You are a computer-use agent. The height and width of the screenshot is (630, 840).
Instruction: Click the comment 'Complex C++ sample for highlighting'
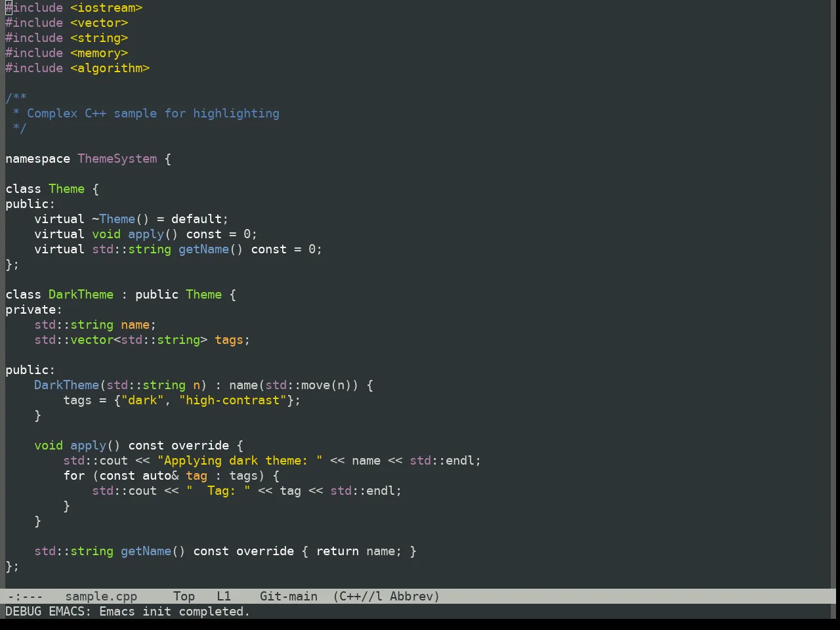pos(153,114)
